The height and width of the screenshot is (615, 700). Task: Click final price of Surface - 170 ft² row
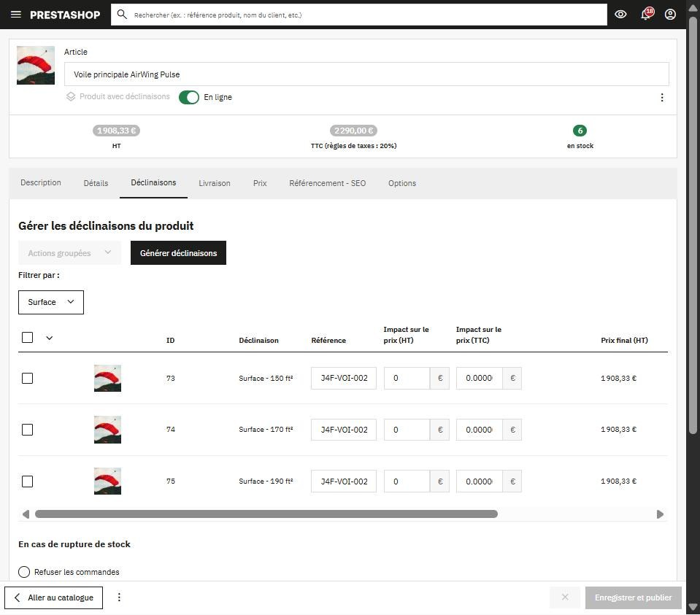point(618,430)
